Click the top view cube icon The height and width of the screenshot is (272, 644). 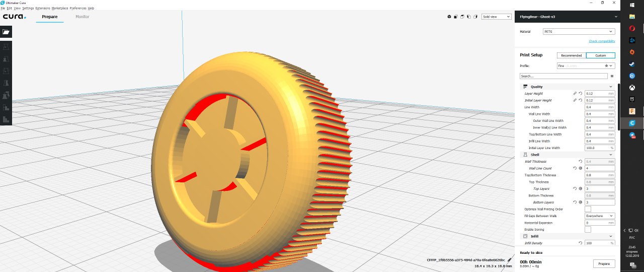coord(462,17)
